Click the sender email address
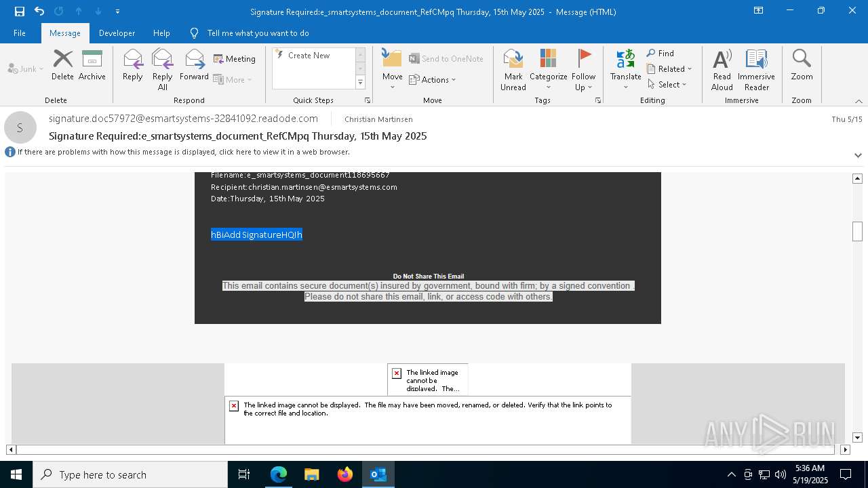Image resolution: width=868 pixels, height=488 pixels. [x=183, y=119]
